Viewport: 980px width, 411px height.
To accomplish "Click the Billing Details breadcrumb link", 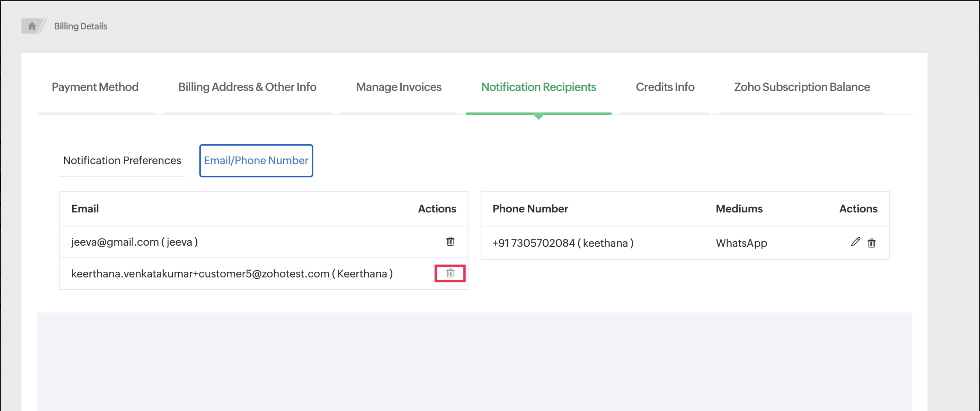I will (81, 26).
